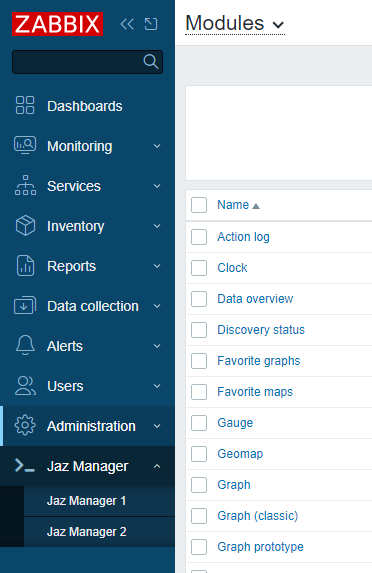372x573 pixels.
Task: Click the Dashboards grid icon
Action: pos(25,106)
